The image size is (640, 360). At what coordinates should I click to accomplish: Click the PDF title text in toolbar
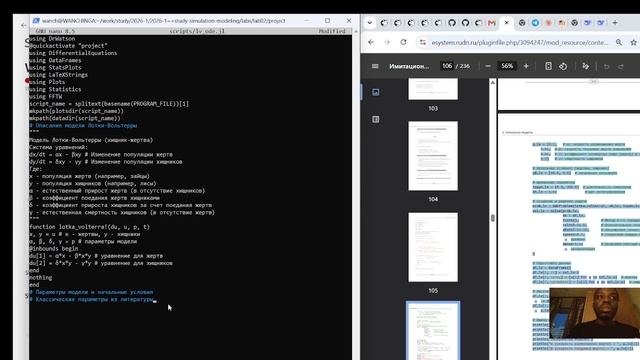pyautogui.click(x=409, y=66)
